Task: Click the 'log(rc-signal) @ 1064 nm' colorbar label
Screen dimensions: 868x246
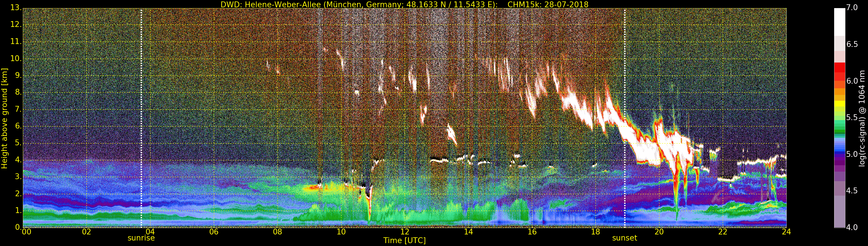Action: click(x=862, y=118)
